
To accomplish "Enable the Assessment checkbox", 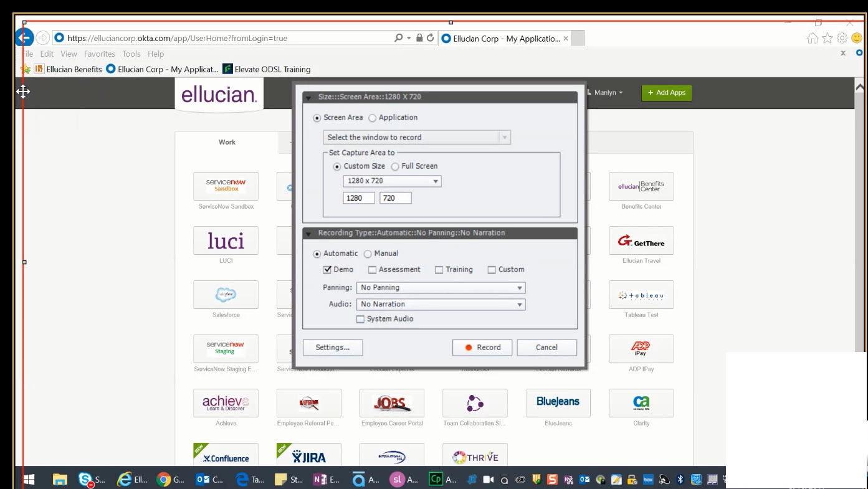I will (372, 270).
